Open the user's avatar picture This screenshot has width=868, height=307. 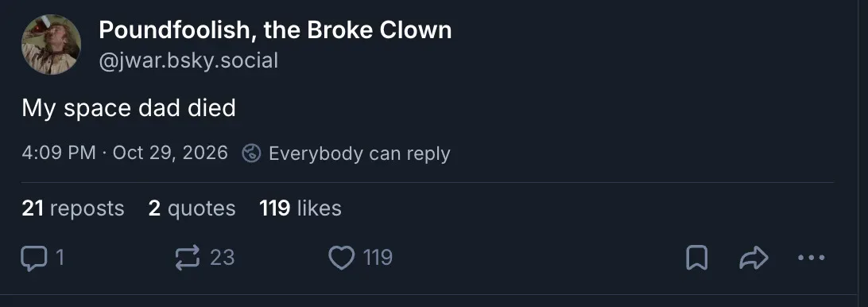coord(51,45)
